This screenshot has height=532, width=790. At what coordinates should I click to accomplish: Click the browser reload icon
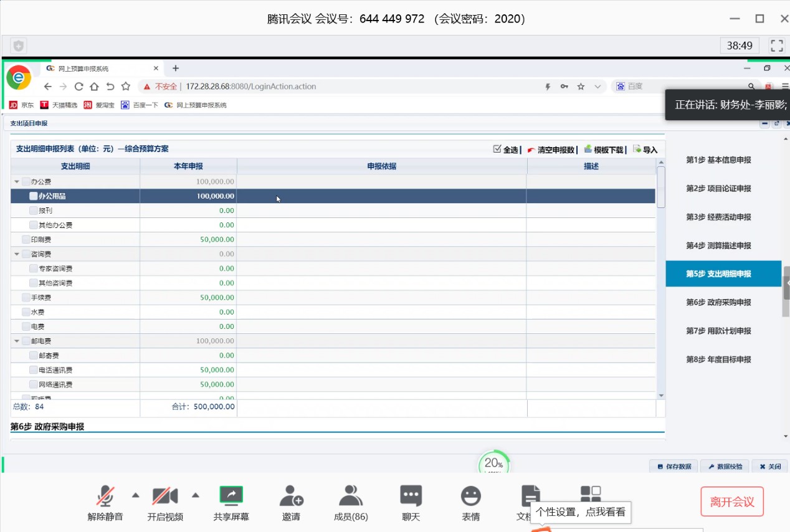click(x=79, y=87)
